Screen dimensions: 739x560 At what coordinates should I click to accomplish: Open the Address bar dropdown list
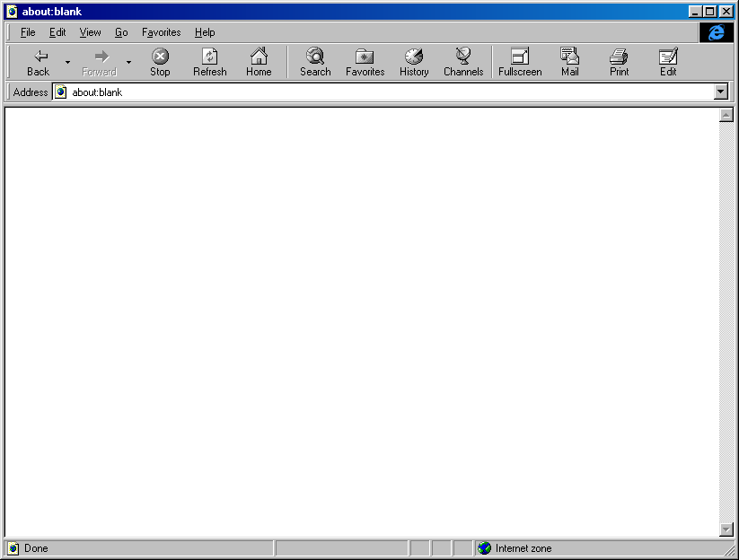(x=721, y=92)
